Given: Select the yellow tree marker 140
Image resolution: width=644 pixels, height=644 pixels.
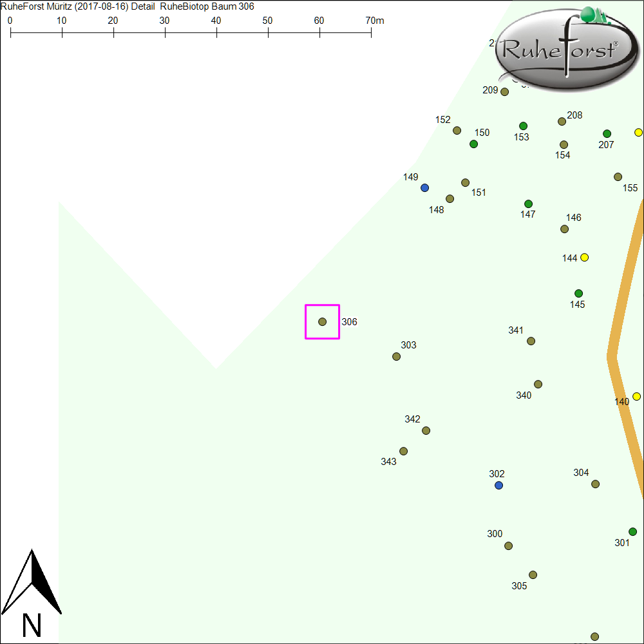Looking at the screenshot, I should 636,397.
